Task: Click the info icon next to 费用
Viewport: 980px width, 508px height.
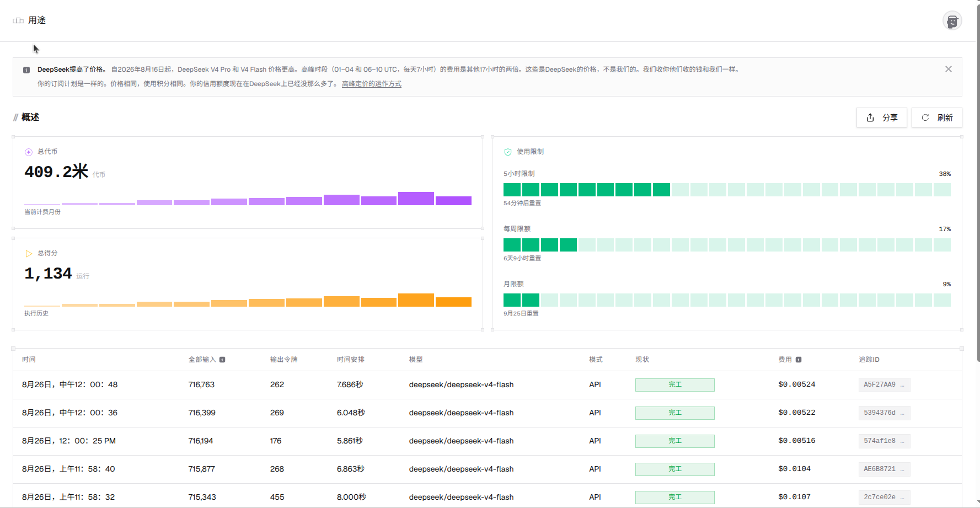Action: click(x=799, y=360)
